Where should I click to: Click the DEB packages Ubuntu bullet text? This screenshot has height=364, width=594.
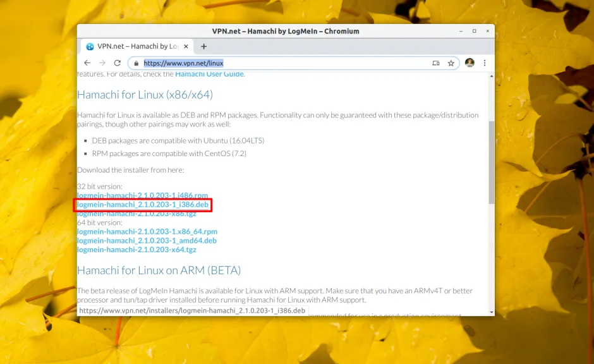[178, 140]
